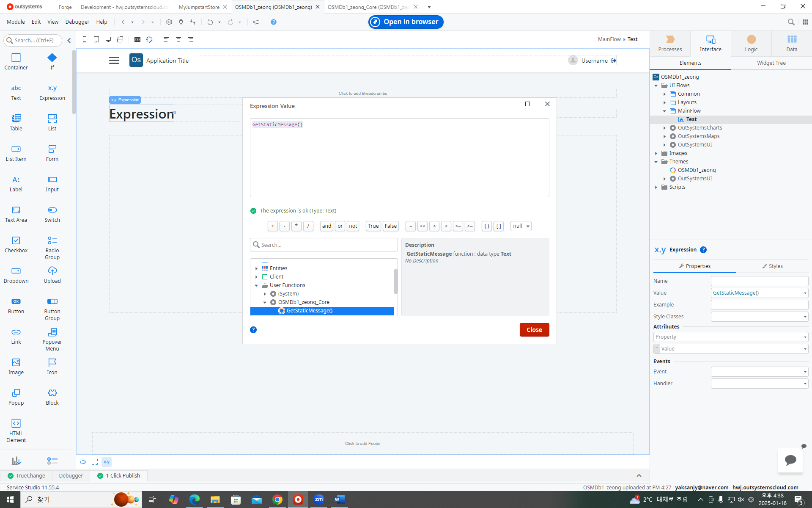Open the Debugger menu

coord(77,22)
